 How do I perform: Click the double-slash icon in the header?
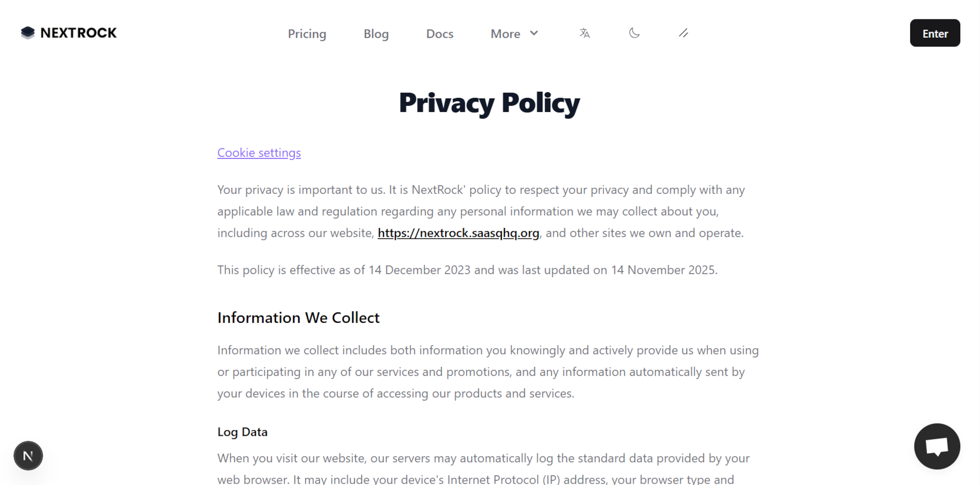click(684, 33)
